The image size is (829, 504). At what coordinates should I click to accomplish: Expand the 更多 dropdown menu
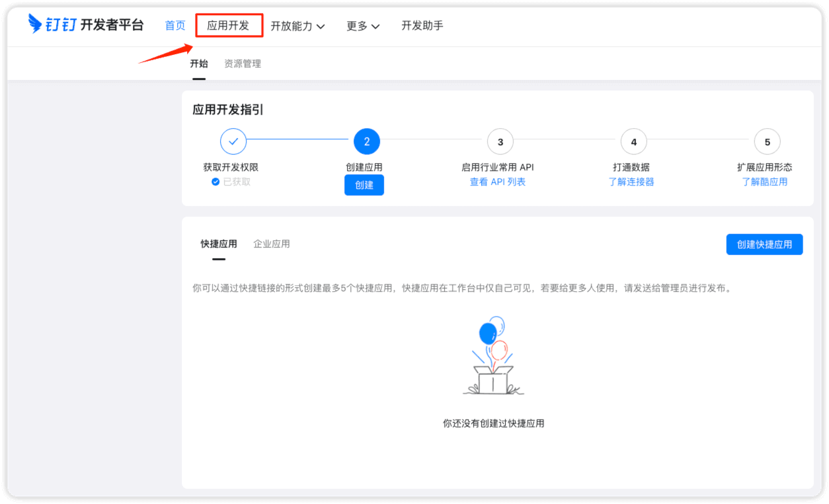(x=363, y=26)
